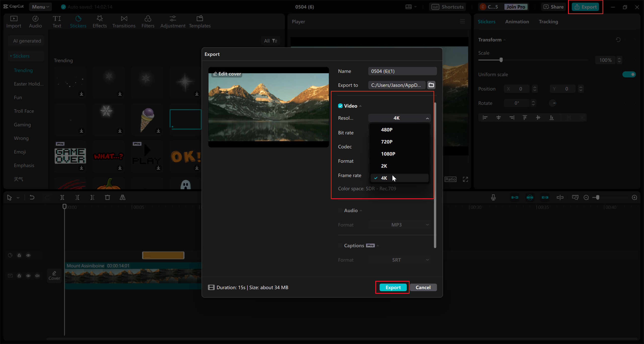Select the Trending sticker category
Viewport: 644px width, 344px height.
[23, 70]
